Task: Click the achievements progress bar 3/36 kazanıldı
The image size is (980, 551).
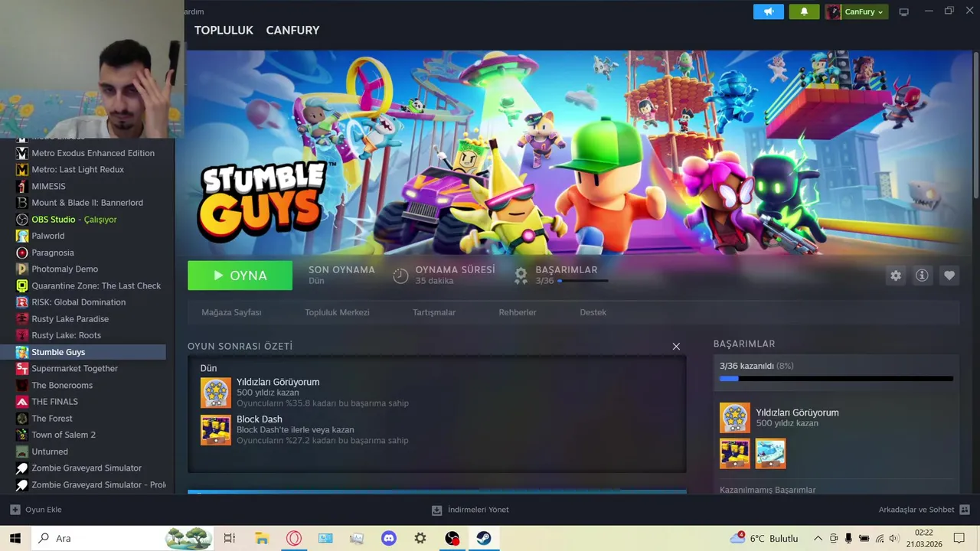Action: [x=836, y=378]
